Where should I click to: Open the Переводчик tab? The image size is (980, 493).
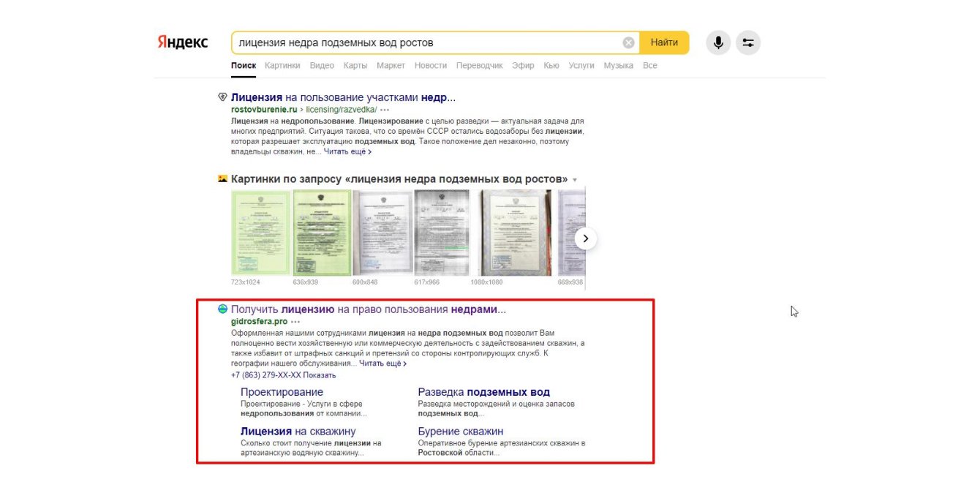(480, 65)
